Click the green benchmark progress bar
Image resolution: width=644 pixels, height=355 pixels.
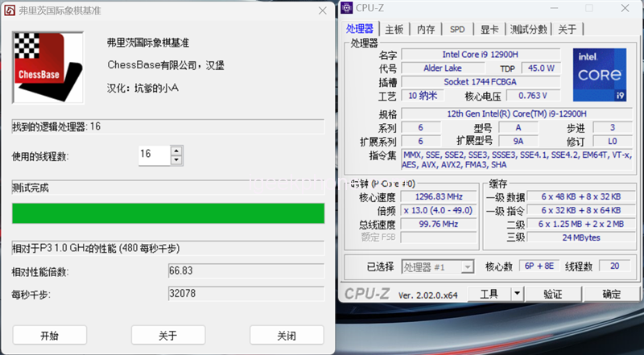(x=167, y=213)
